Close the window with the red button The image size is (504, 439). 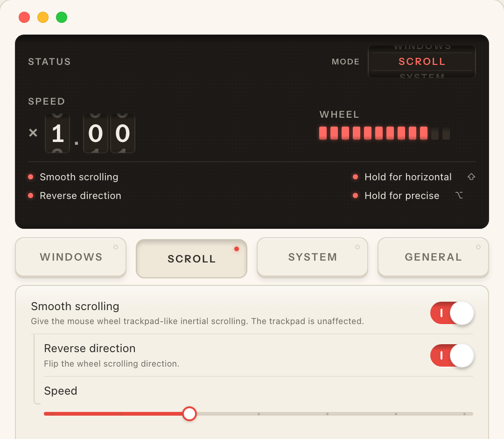pos(24,17)
